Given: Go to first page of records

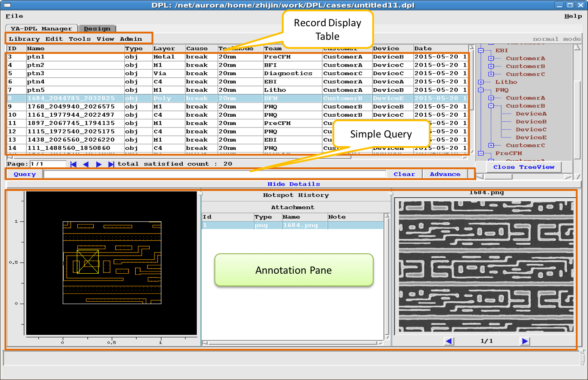Looking at the screenshot, I should (74, 164).
